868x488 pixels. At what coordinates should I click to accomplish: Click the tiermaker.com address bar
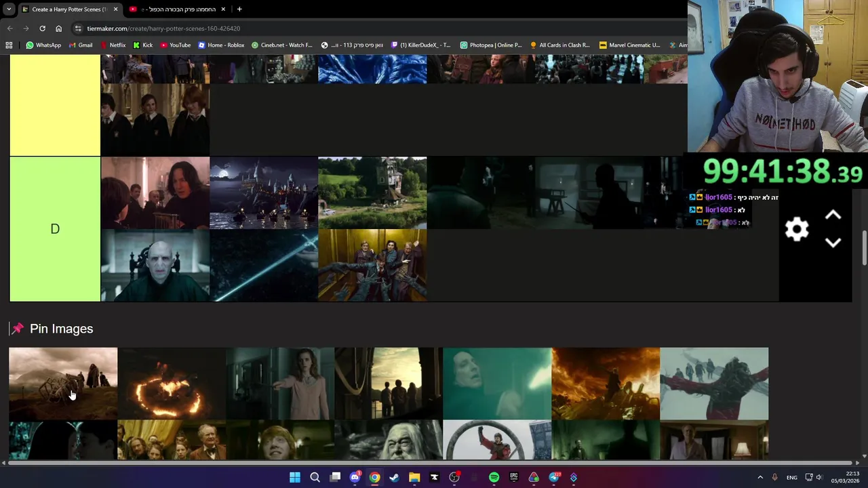click(x=380, y=28)
